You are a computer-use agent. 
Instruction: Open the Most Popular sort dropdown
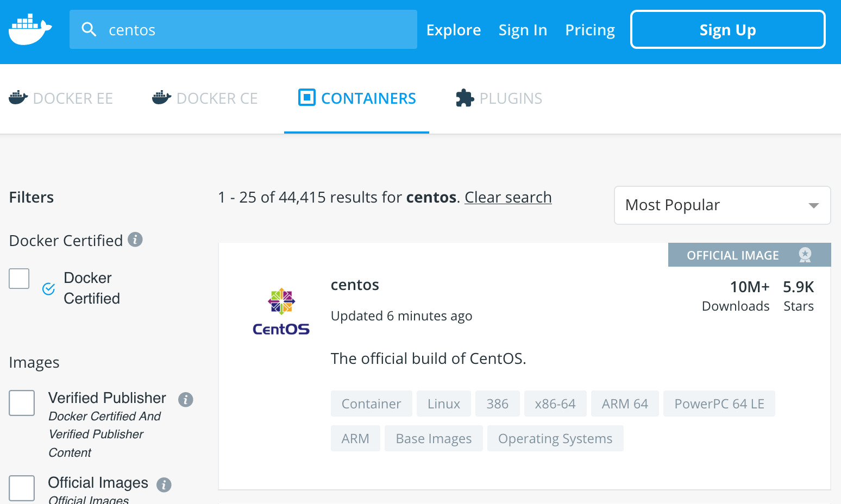coord(722,205)
